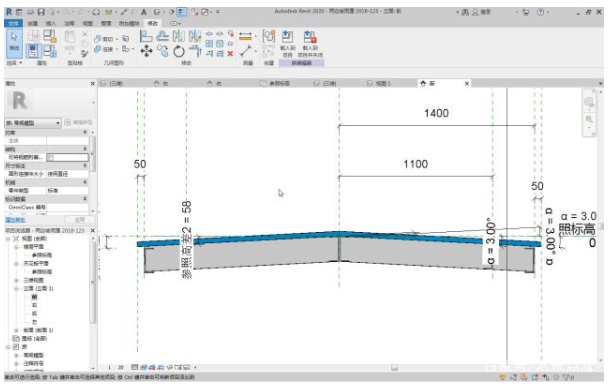Select the Copy tool in Modify panel

163,51
